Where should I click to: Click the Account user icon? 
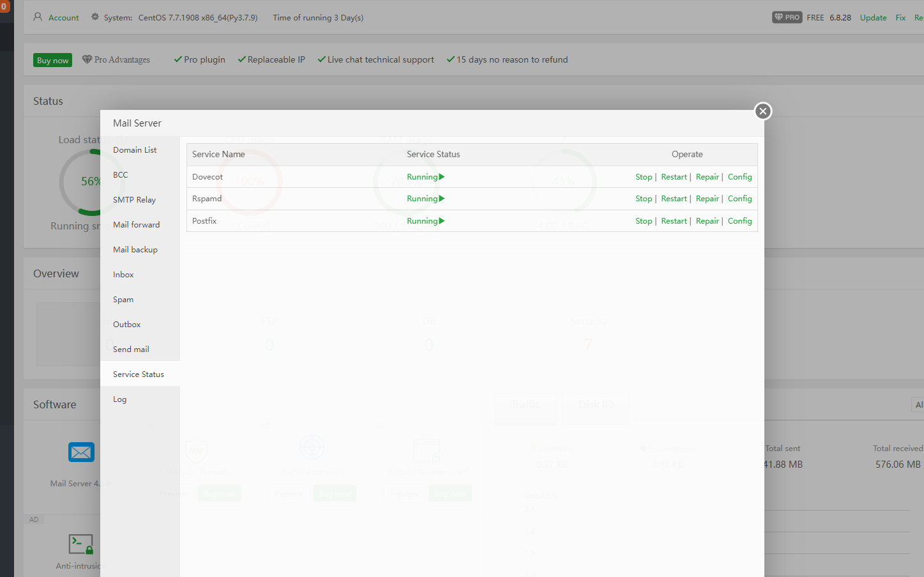[x=38, y=17]
